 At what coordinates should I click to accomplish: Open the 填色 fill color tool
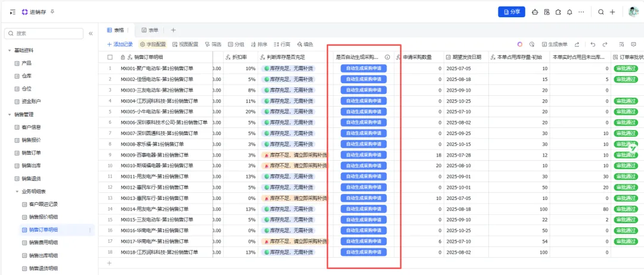305,44
